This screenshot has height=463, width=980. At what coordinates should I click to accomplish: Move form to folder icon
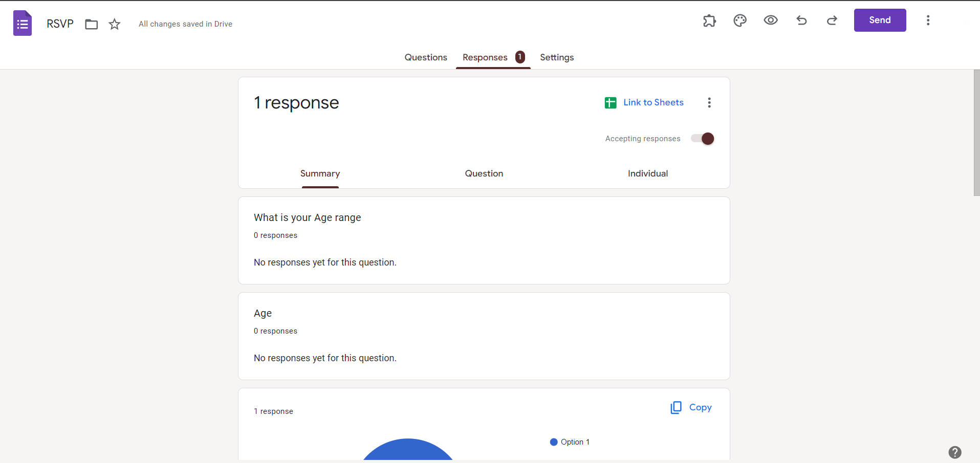(x=92, y=24)
